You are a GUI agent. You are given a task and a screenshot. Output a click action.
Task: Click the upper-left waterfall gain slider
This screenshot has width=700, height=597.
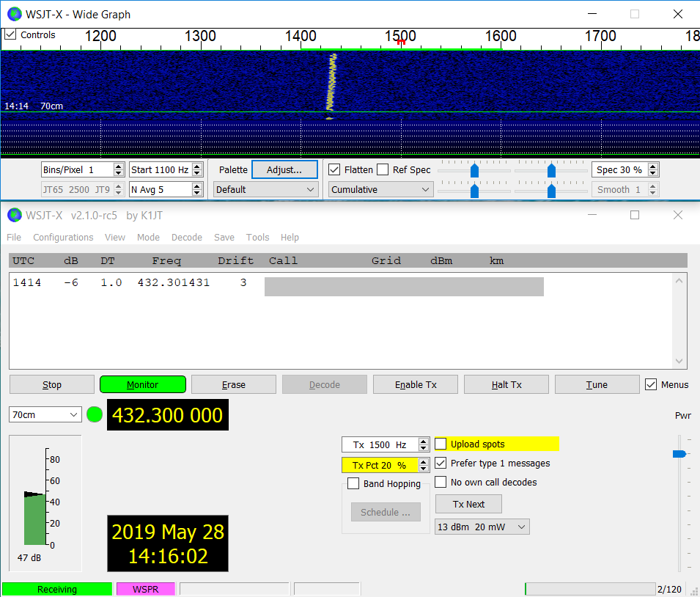coord(474,170)
